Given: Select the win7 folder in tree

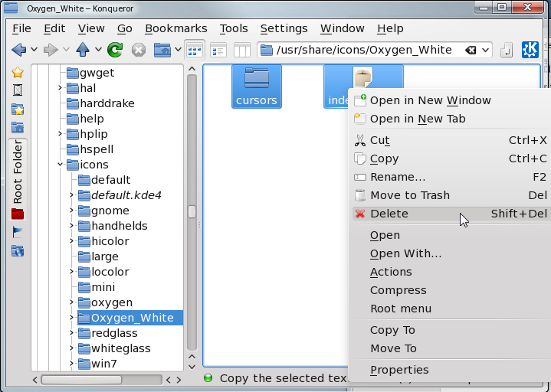Looking at the screenshot, I should [x=97, y=364].
